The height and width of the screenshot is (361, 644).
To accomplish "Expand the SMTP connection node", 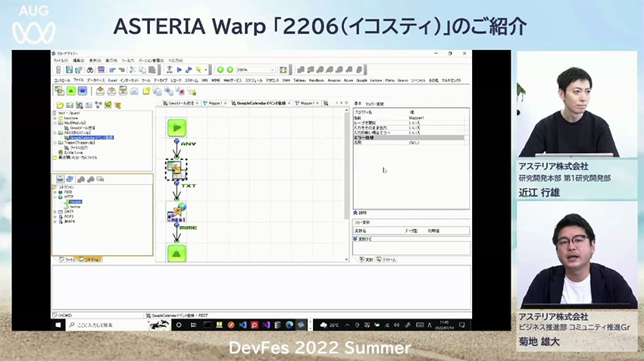I will point(55,212).
